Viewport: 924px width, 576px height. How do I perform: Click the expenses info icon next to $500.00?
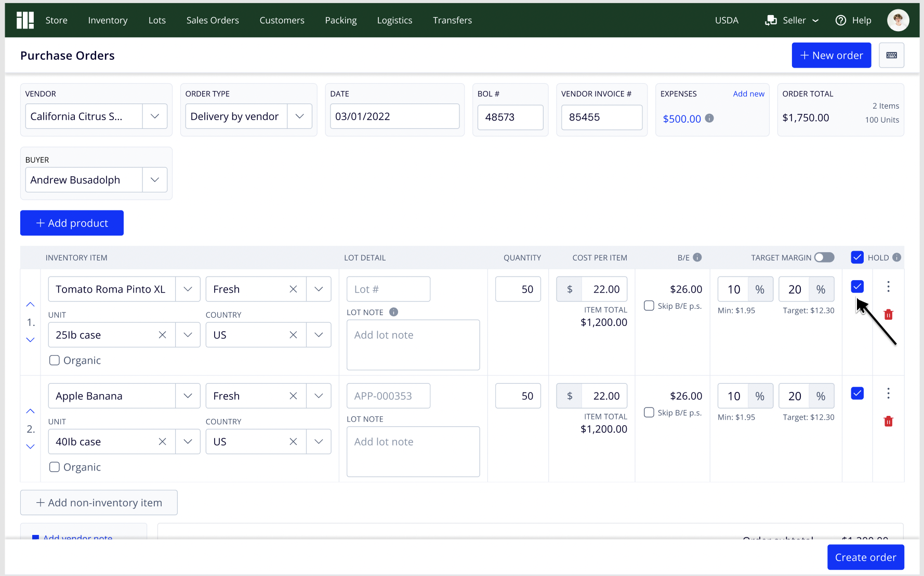tap(709, 118)
